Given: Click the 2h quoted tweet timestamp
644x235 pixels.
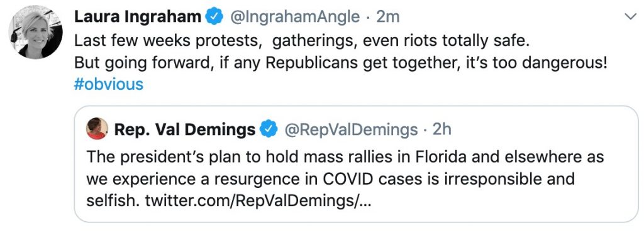Looking at the screenshot, I should [x=442, y=129].
